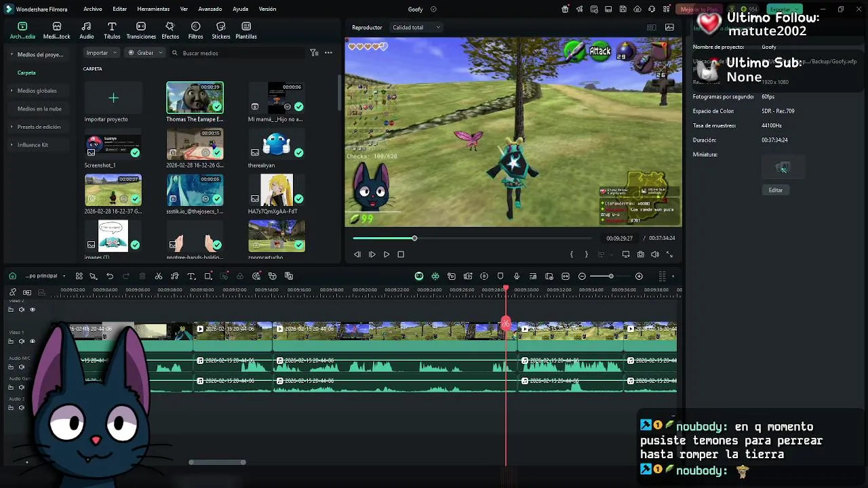The height and width of the screenshot is (488, 868).
Task: Select the crop tool in timeline toolbar
Action: coord(208,277)
